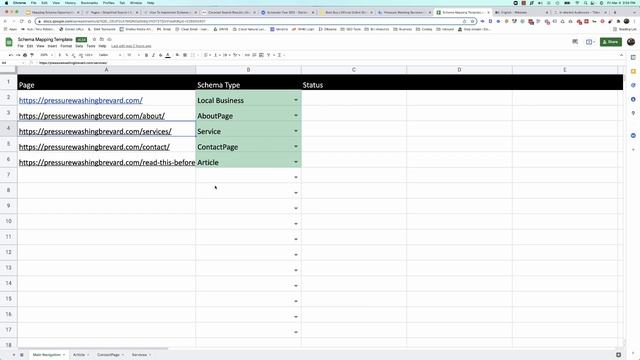Select row 9 header
Image resolution: width=640 pixels, height=360 pixels.
8,206
